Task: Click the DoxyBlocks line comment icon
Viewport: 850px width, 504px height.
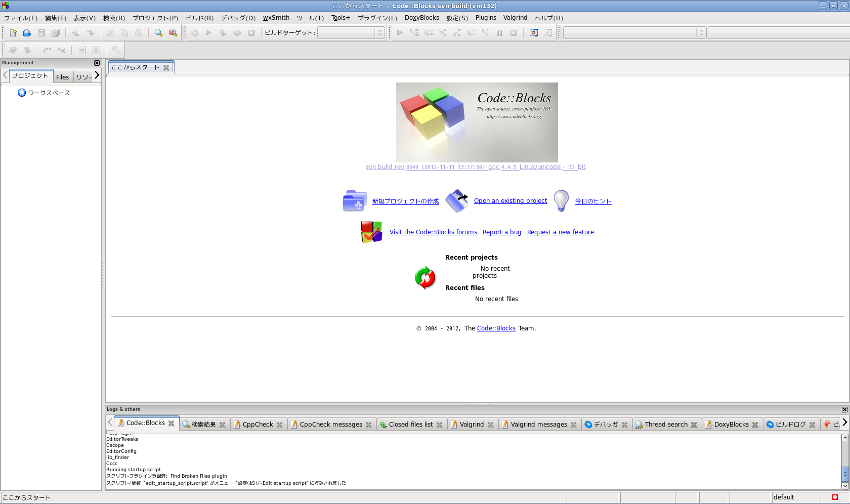Action: (62, 50)
